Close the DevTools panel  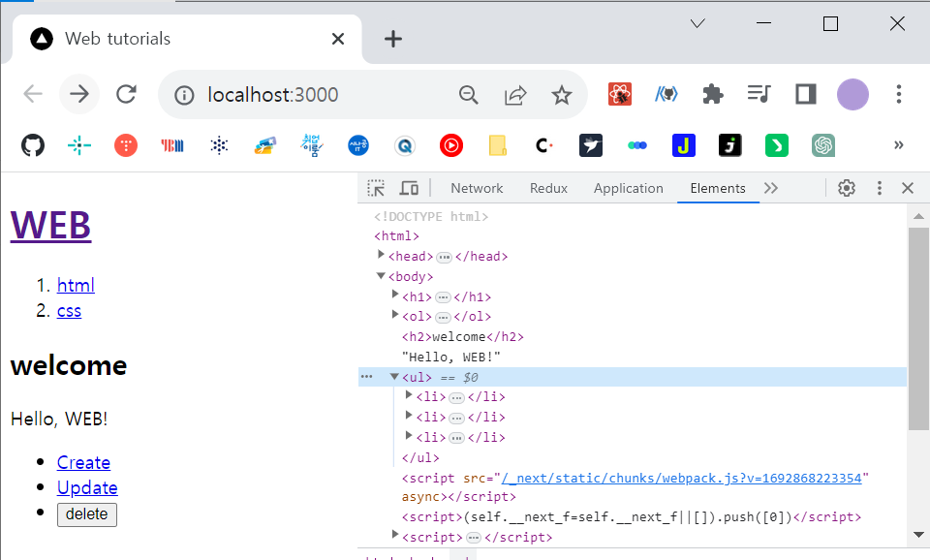908,188
